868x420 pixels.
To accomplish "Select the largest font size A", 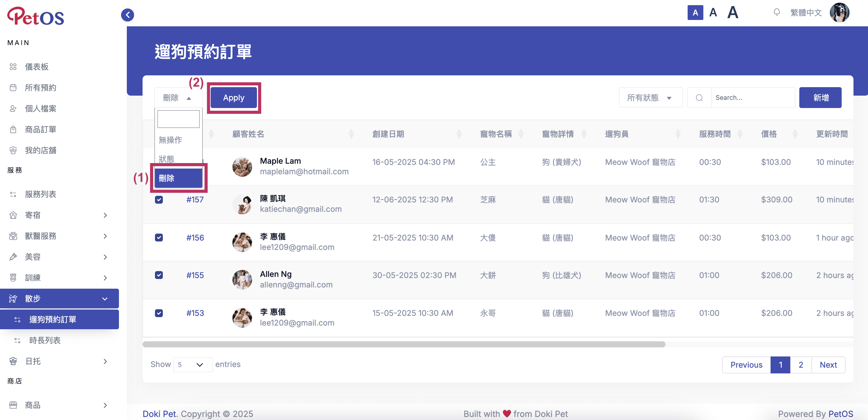I will (732, 13).
